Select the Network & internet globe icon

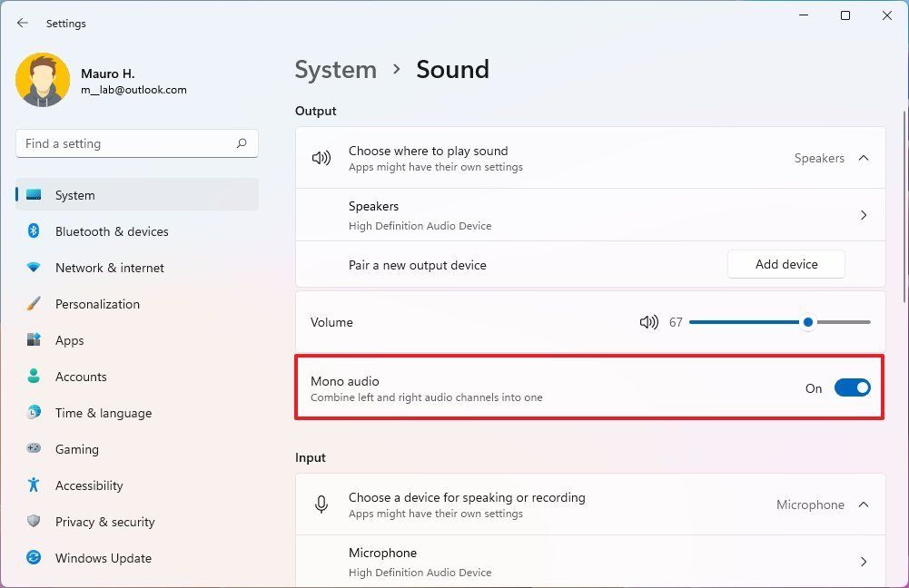34,268
